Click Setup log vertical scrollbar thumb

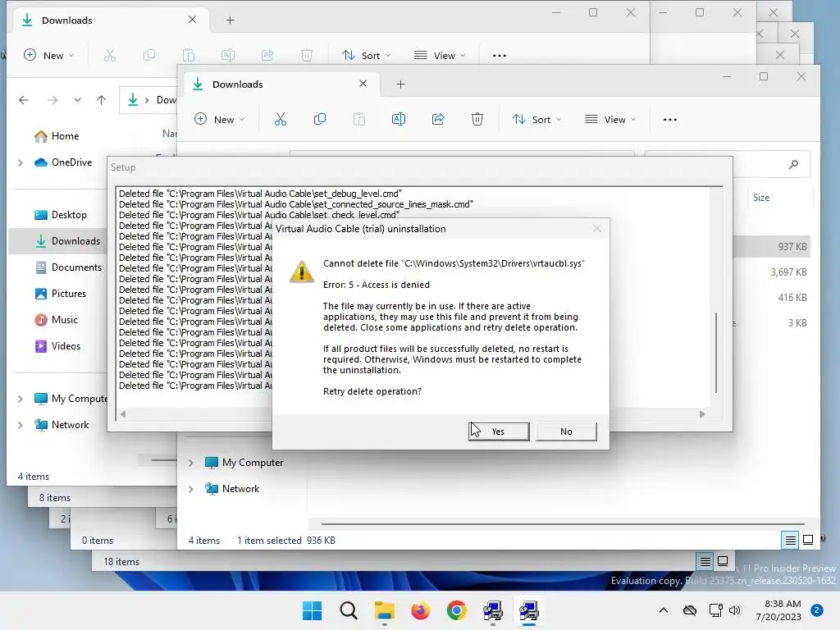[716, 353]
